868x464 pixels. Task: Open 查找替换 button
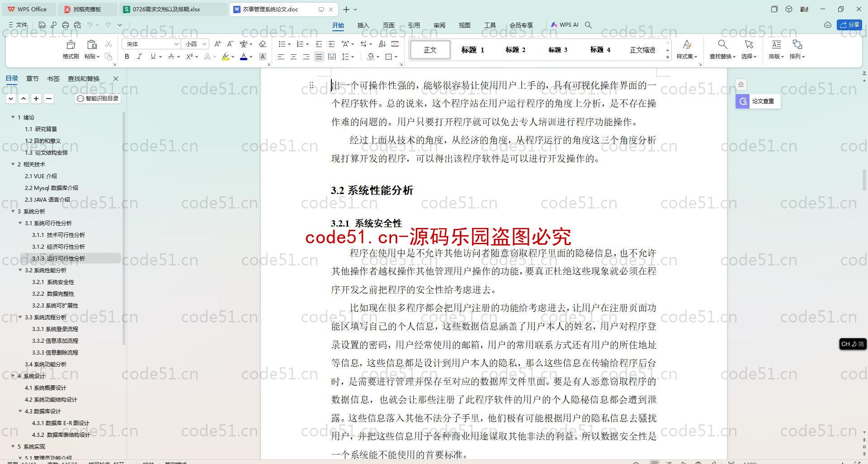(x=722, y=49)
